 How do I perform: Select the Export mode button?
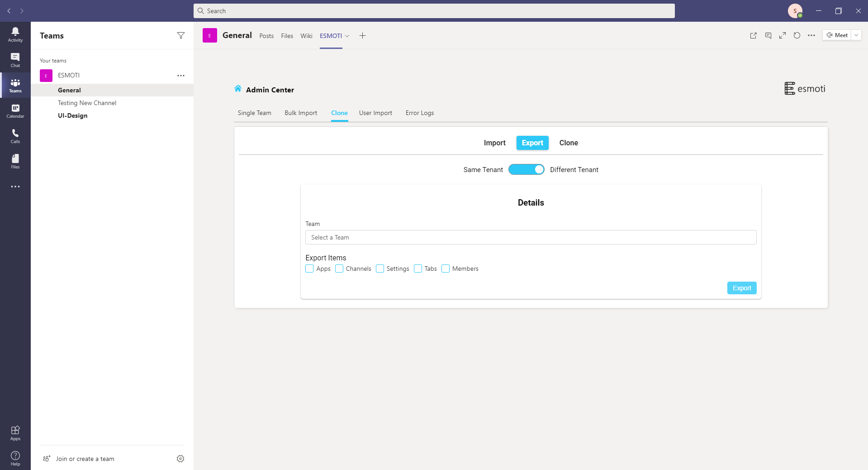(532, 143)
